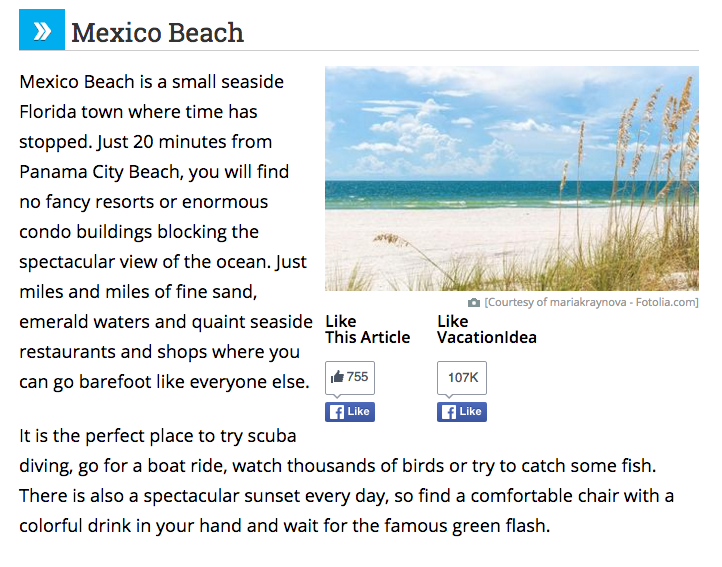The width and height of the screenshot is (722, 567).
Task: Click the ocean horizon in beach photo
Action: [512, 181]
